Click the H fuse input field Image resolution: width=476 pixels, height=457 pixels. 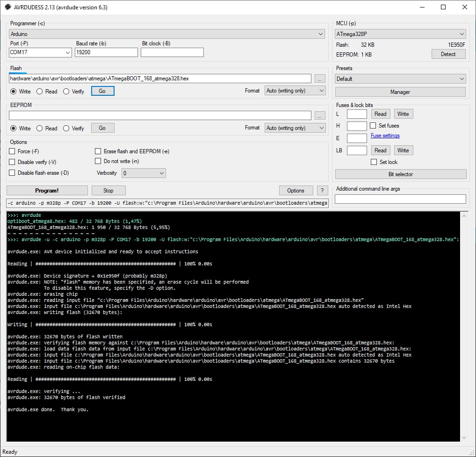(357, 126)
